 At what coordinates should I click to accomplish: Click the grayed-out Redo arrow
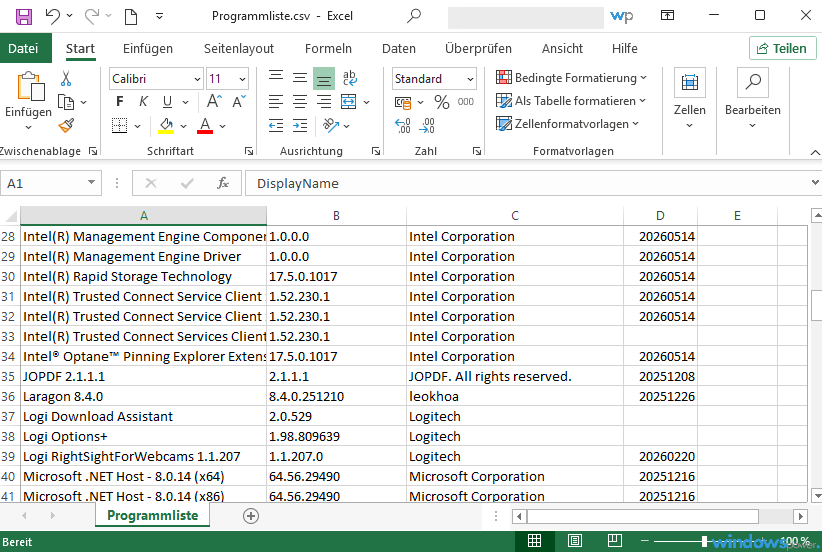92,16
